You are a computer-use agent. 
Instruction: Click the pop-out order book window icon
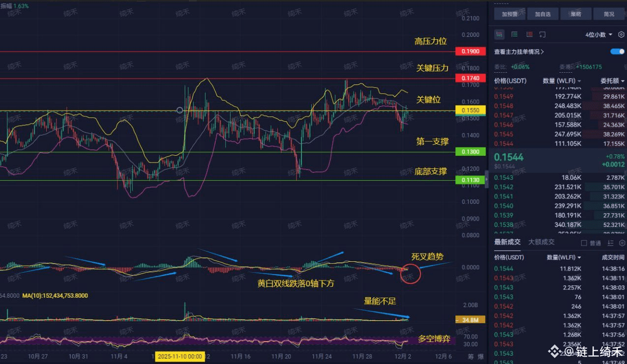[x=542, y=34]
